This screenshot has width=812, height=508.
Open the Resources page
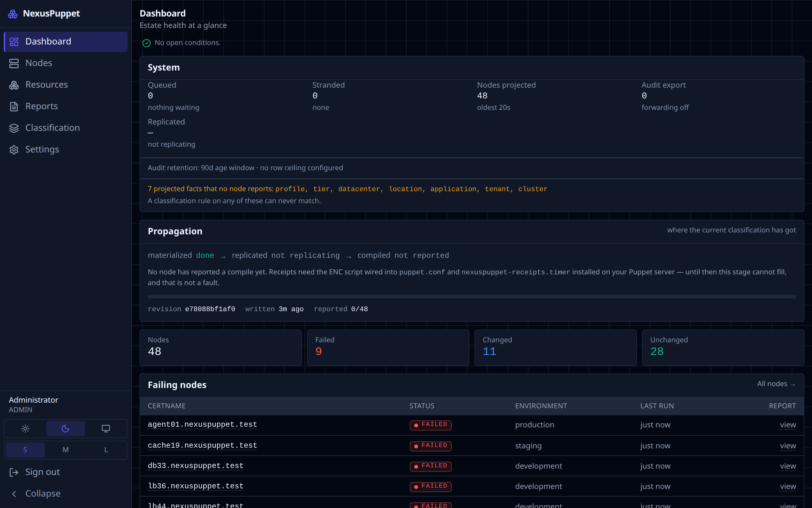(65, 85)
